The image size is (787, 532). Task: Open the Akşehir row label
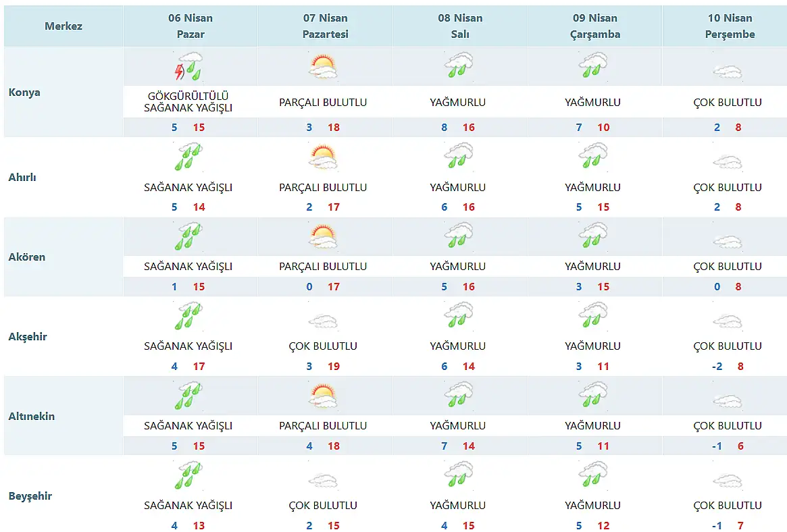[28, 336]
